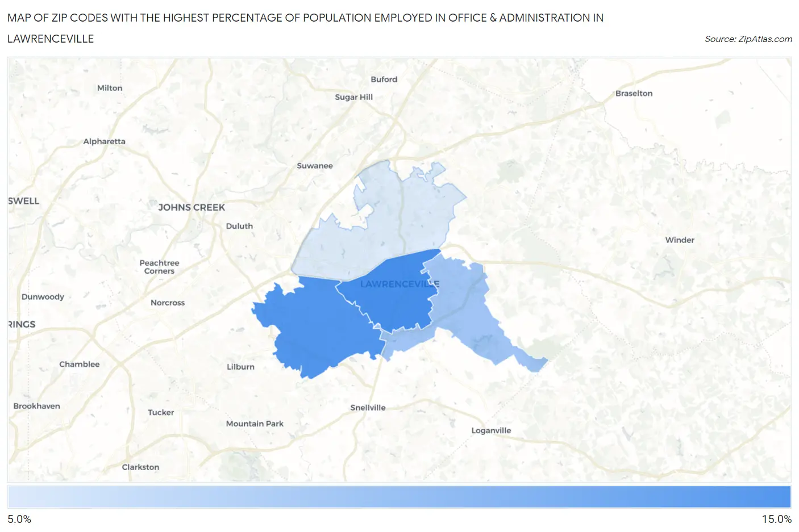Click the Lawrenceville label on map
The width and height of the screenshot is (799, 532).
tap(399, 284)
